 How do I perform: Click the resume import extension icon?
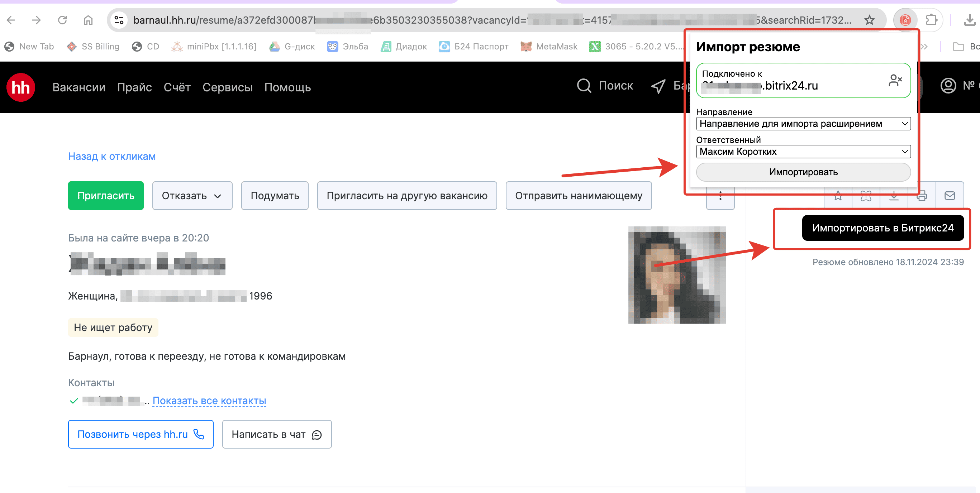[x=905, y=20]
